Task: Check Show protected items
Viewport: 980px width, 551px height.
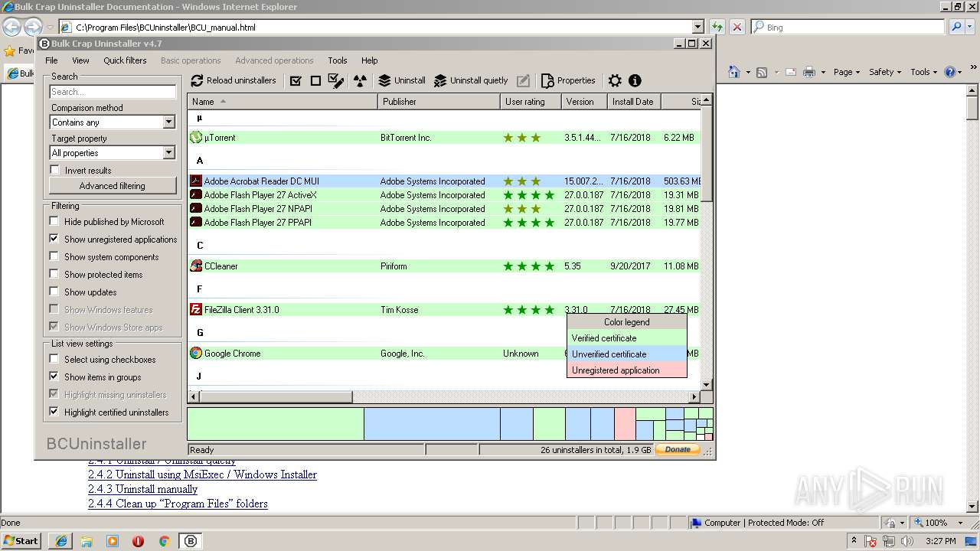Action: pos(54,274)
